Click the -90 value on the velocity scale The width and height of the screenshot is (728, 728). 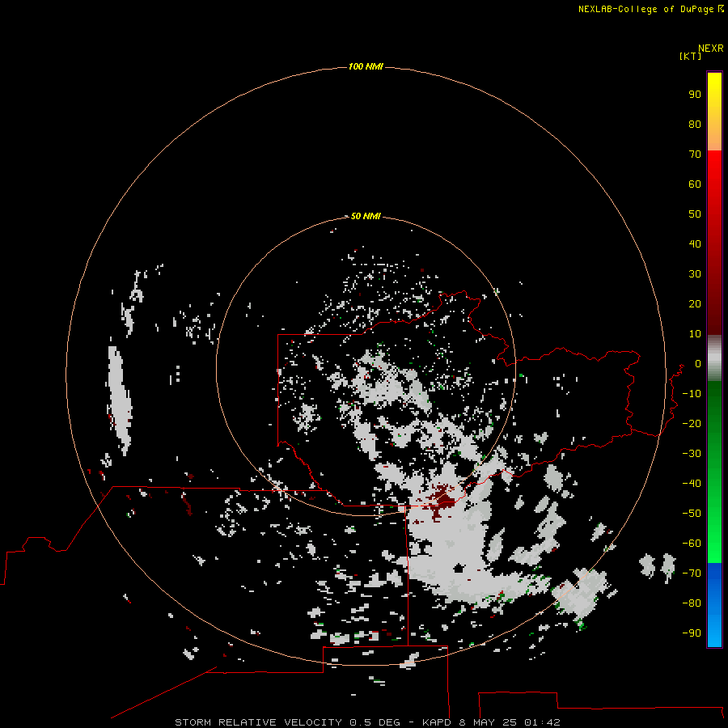point(692,633)
